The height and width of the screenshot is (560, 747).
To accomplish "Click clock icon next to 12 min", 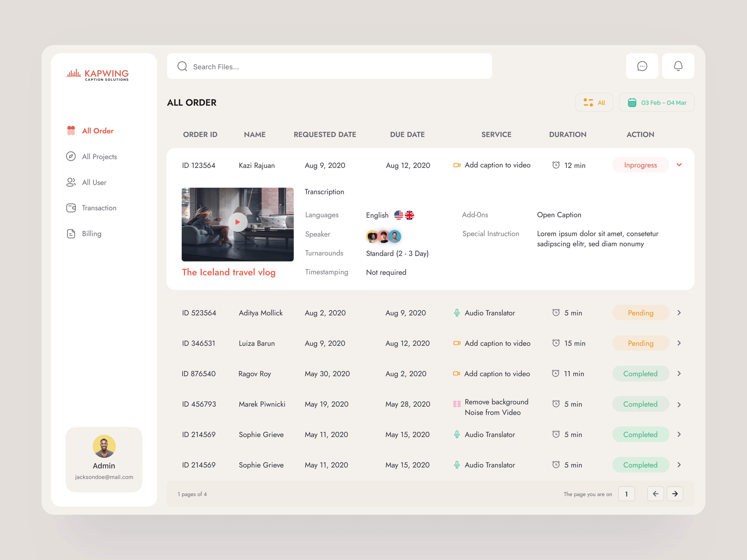I will click(x=556, y=165).
